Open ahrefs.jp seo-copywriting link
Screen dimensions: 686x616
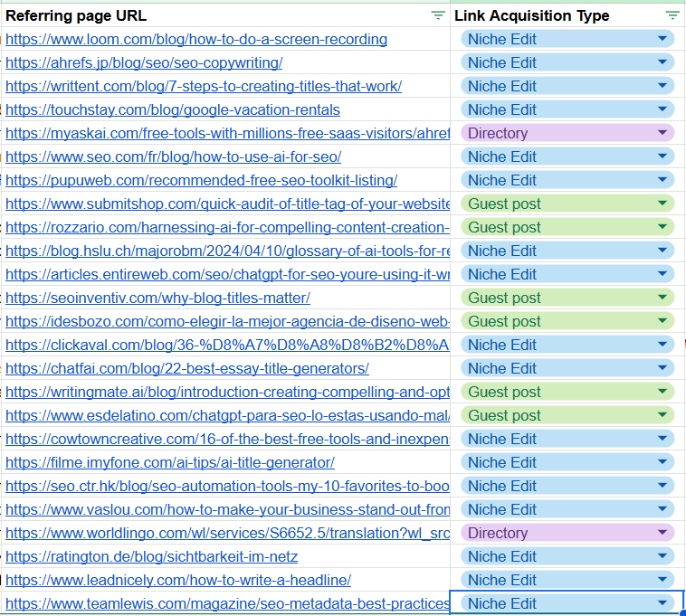point(144,62)
